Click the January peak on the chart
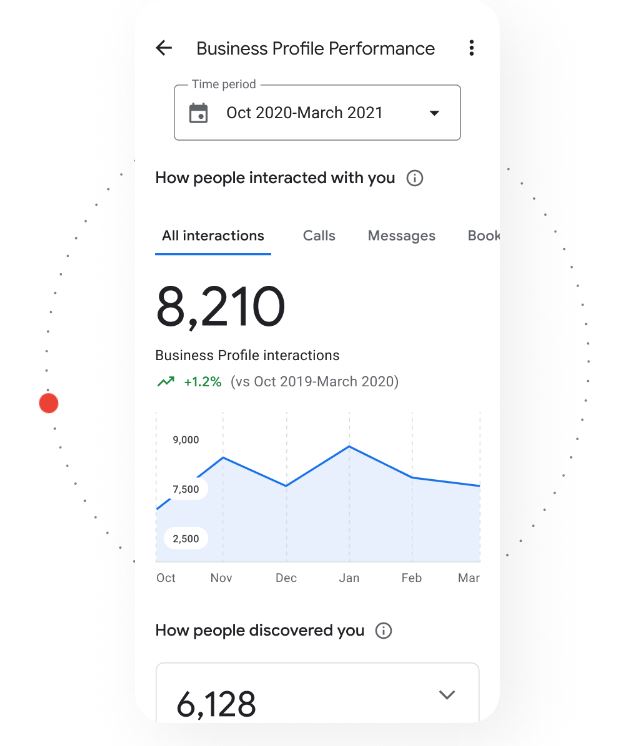Viewport: 618px width, 746px height. pyautogui.click(x=349, y=446)
